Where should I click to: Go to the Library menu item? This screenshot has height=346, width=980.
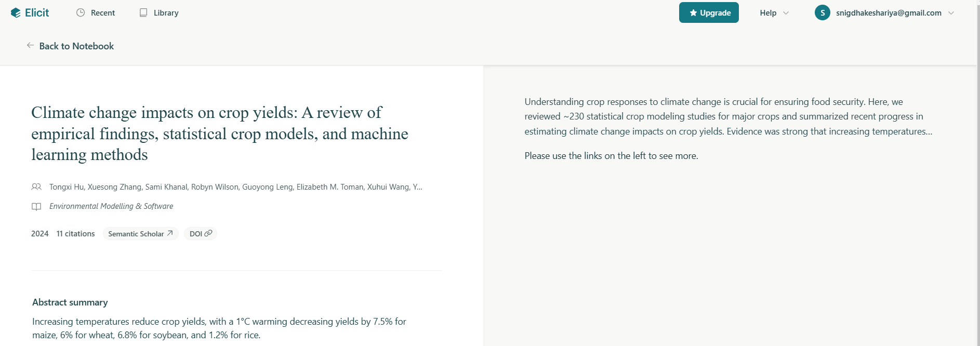coord(166,13)
